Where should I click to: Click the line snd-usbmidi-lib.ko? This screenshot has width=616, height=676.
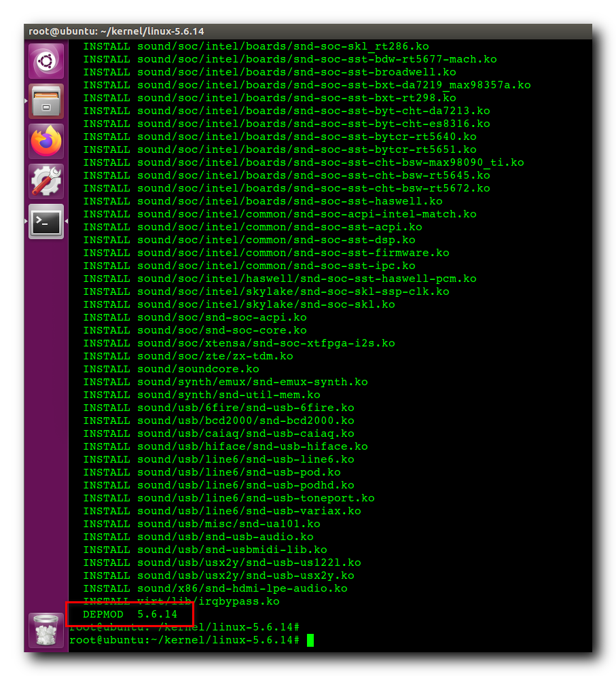tap(205, 550)
